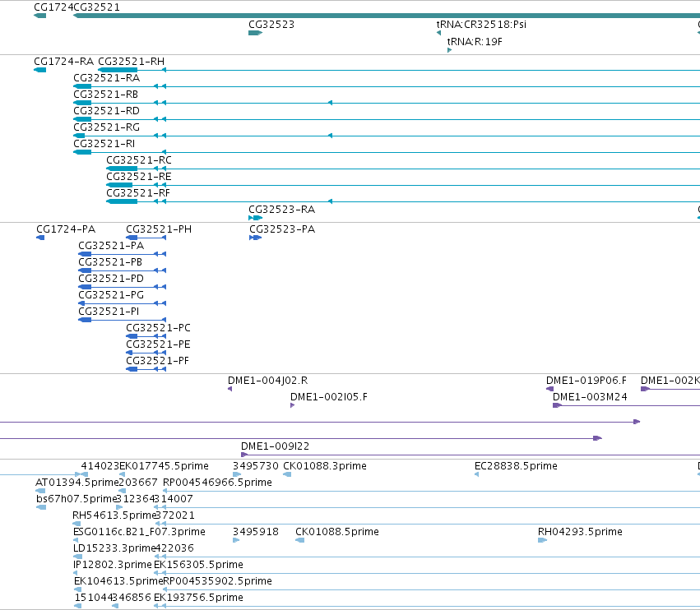
Task: Select EST label 414023
Action: [x=100, y=466]
